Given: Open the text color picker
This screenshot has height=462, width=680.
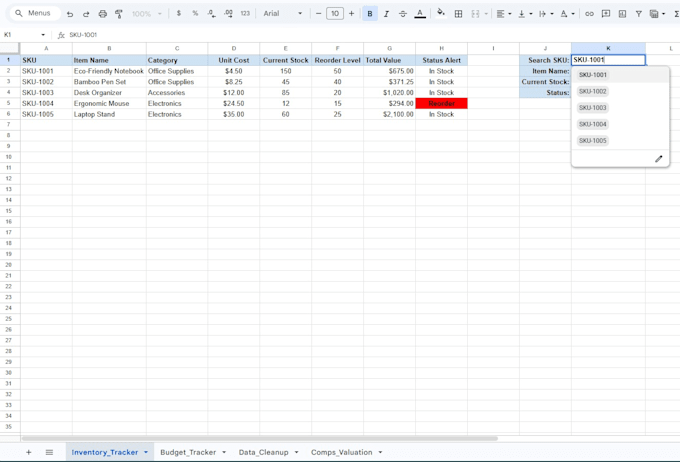Looking at the screenshot, I should click(420, 14).
